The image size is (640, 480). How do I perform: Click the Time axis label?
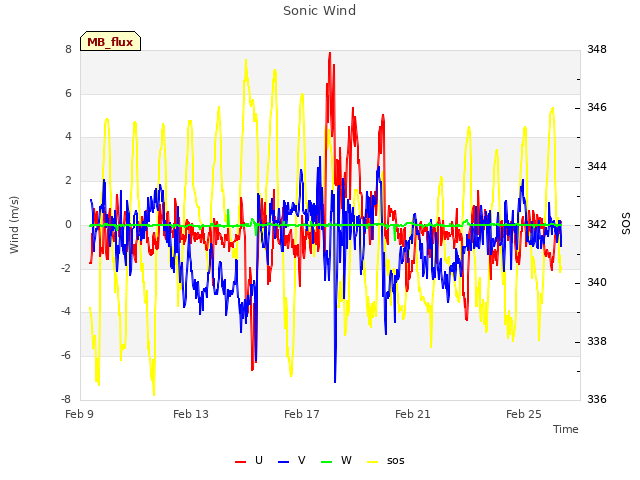point(566,429)
